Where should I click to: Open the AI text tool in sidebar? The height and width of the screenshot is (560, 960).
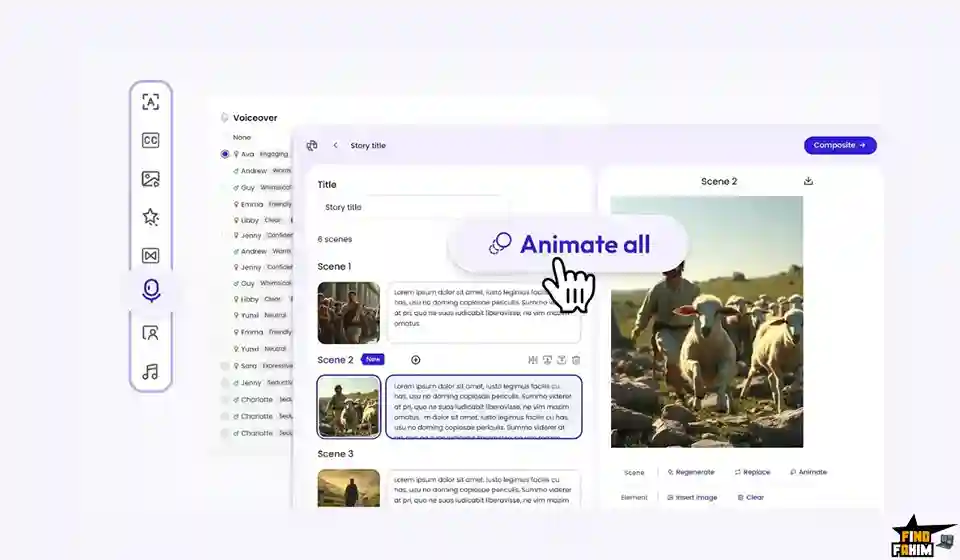151,102
